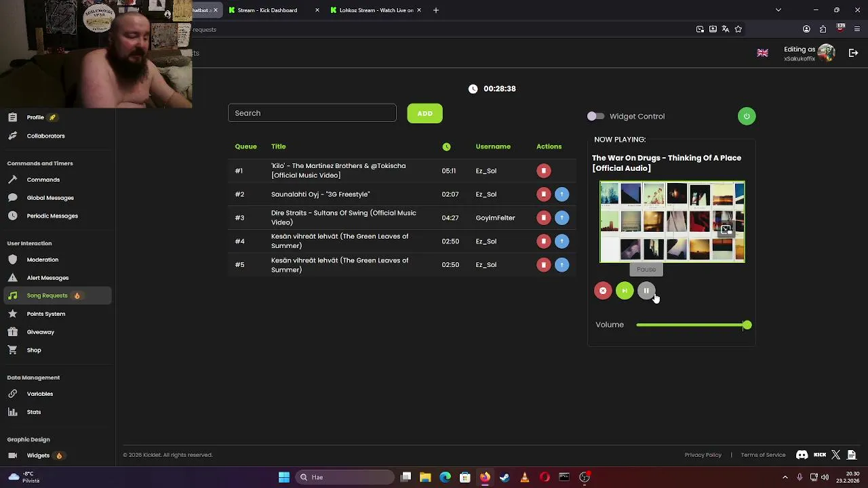Delete Saunalahti Oyj 3G Freestyle from queue
The width and height of the screenshot is (868, 488).
tap(543, 195)
